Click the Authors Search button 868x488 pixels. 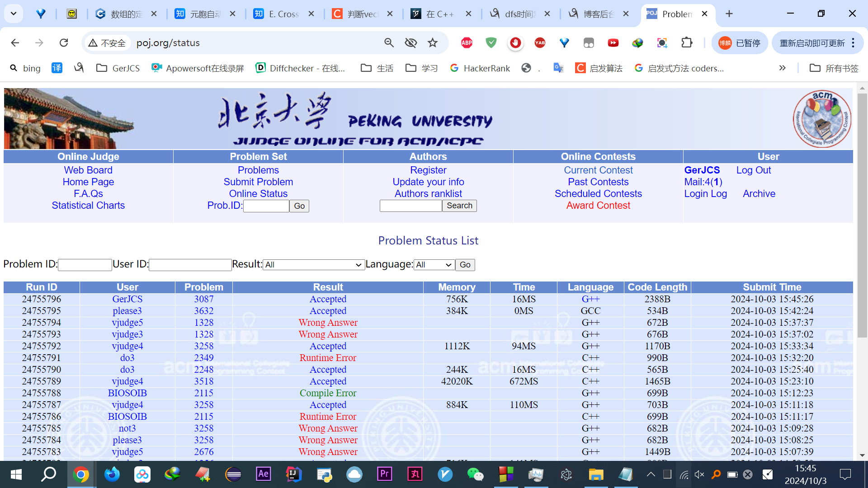click(459, 206)
